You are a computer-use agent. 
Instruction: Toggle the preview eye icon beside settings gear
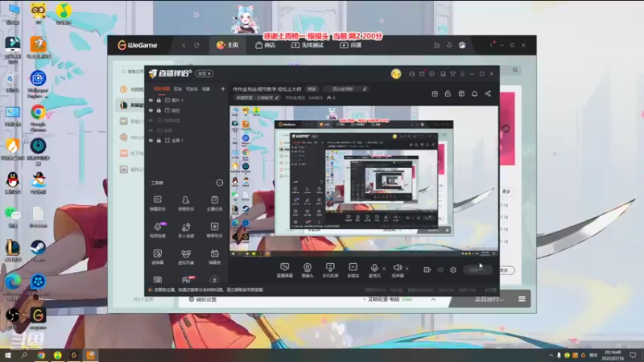(440, 269)
